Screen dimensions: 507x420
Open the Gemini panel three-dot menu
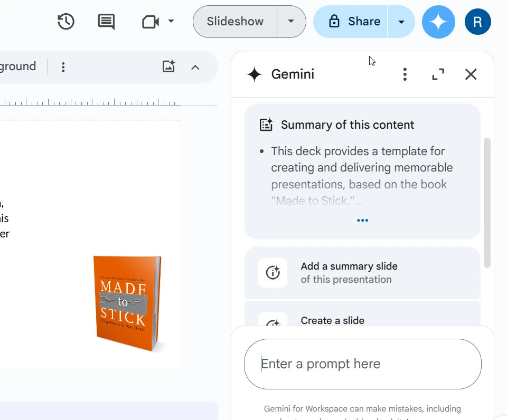[405, 74]
